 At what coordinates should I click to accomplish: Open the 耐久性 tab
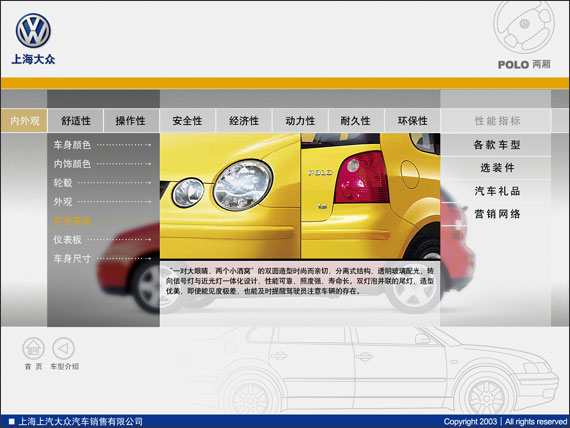(x=356, y=120)
